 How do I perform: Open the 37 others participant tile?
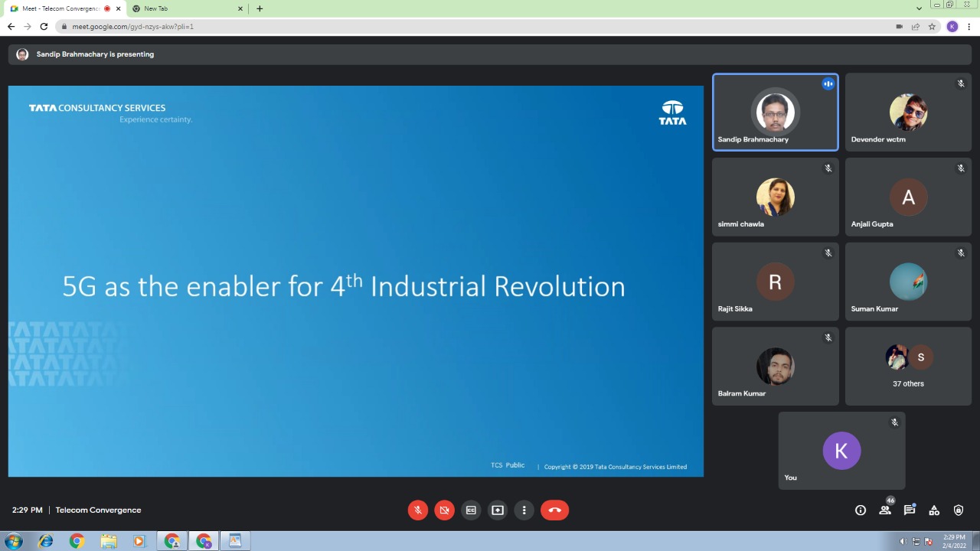coord(908,367)
